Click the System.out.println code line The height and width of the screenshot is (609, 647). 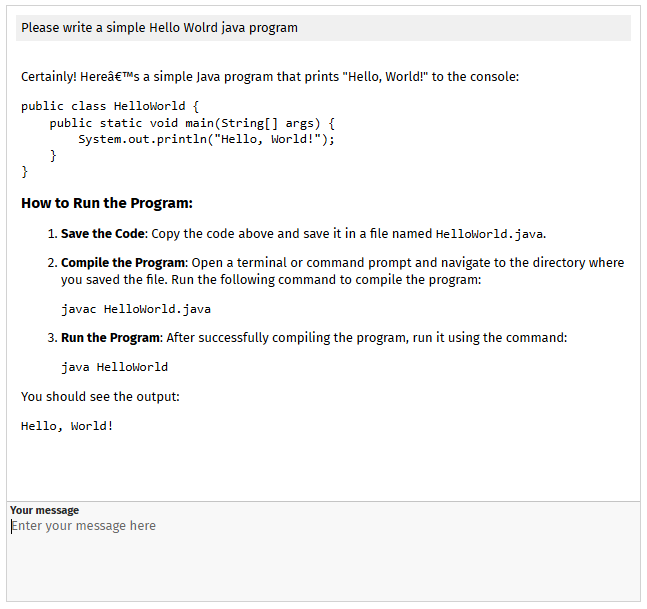tap(206, 139)
